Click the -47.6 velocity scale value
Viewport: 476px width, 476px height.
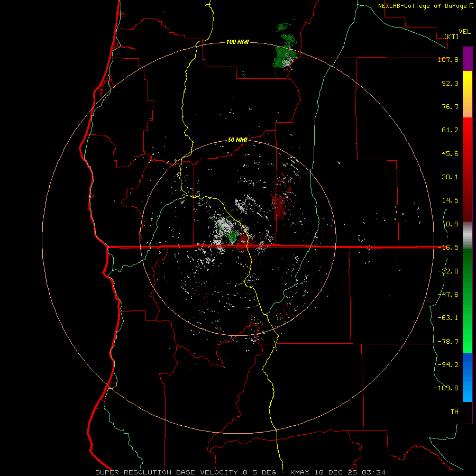tap(448, 295)
